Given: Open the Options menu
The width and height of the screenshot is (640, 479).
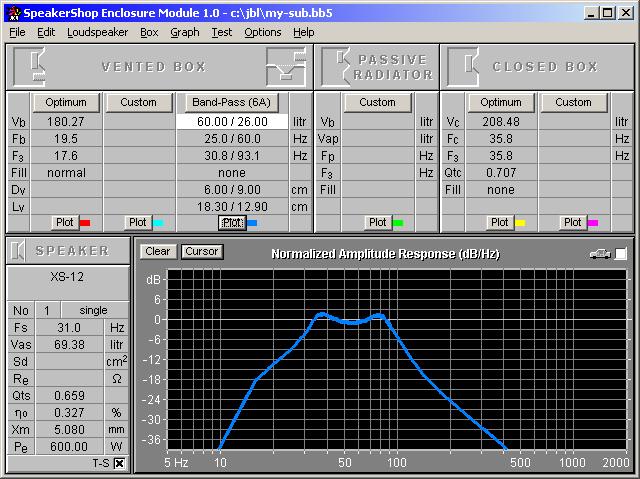Looking at the screenshot, I should tap(262, 32).
